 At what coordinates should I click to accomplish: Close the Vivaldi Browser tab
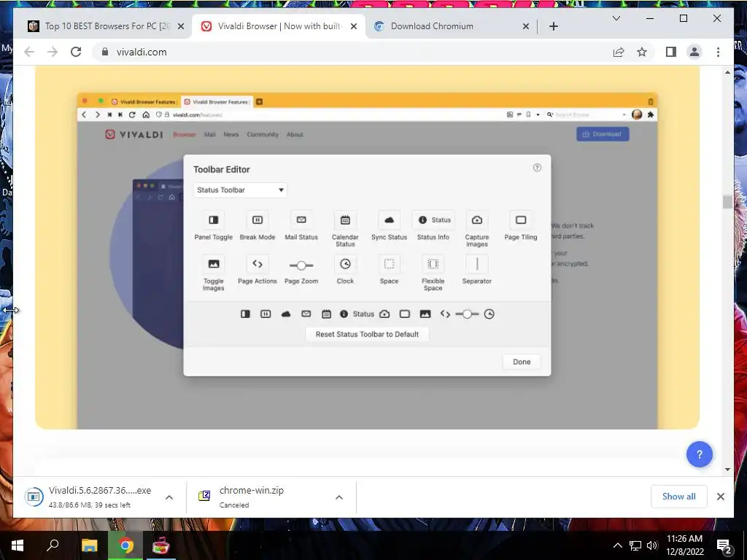click(x=354, y=26)
